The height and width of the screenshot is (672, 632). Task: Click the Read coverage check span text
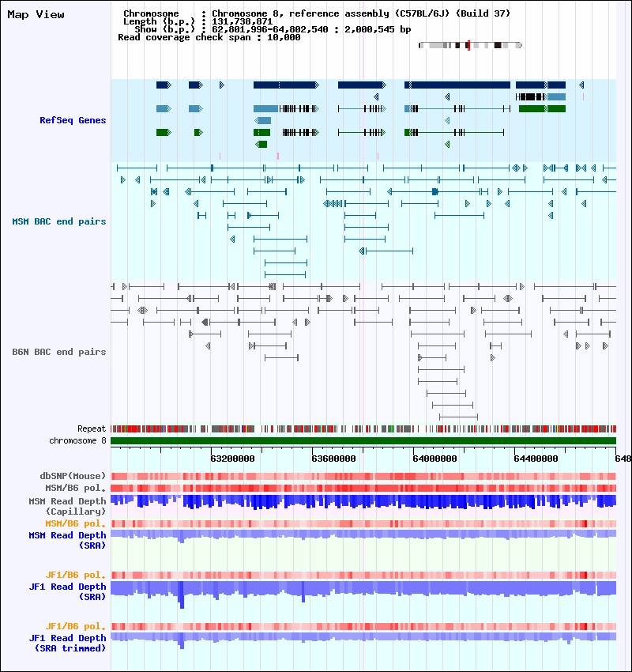209,38
